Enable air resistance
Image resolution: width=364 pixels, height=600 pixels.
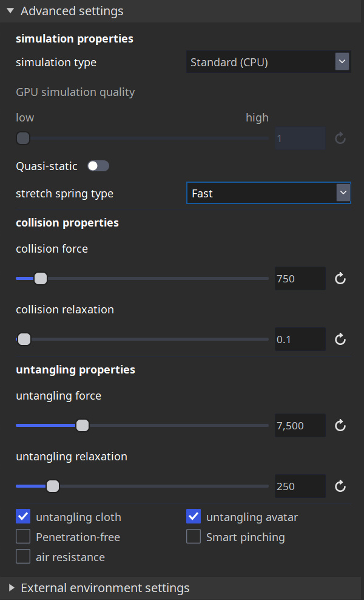pyautogui.click(x=22, y=556)
